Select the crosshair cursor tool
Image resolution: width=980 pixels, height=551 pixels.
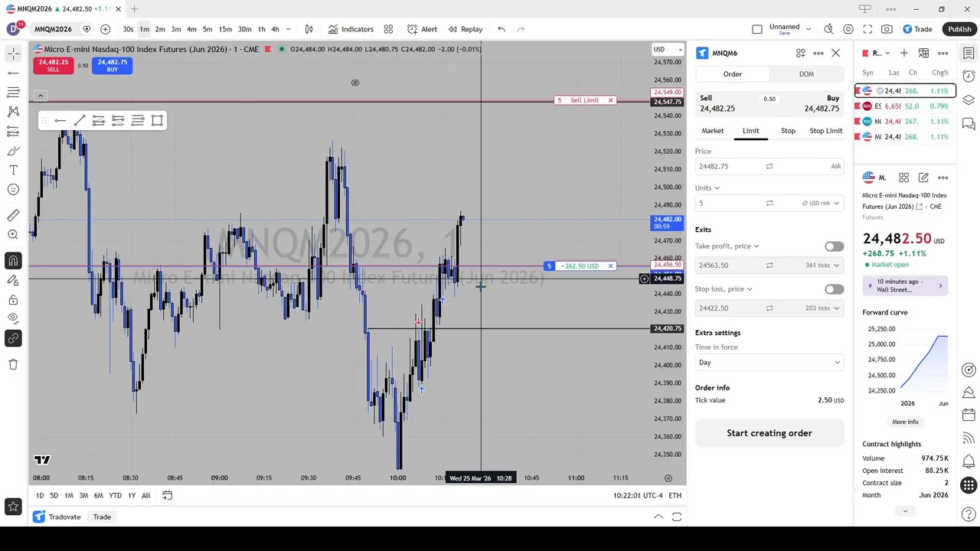tap(13, 54)
